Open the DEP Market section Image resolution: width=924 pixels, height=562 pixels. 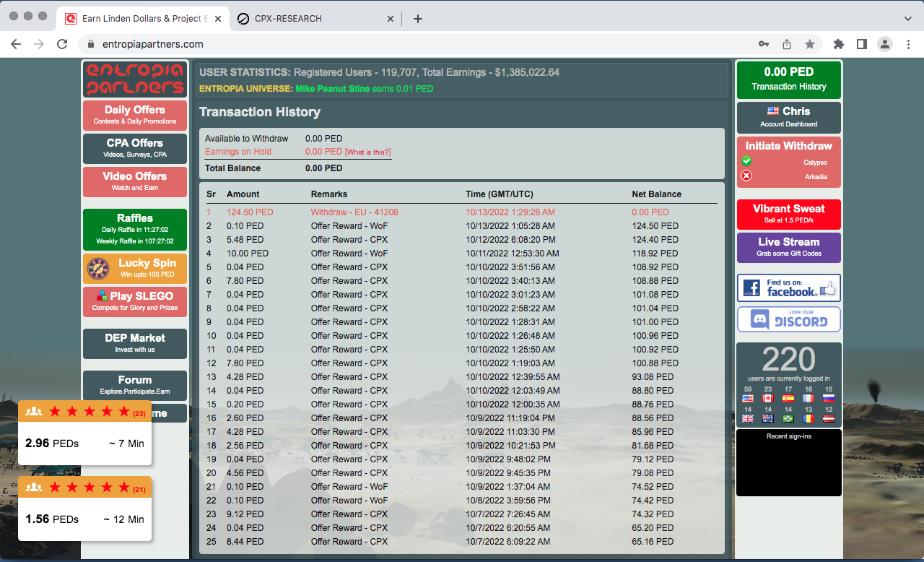135,343
